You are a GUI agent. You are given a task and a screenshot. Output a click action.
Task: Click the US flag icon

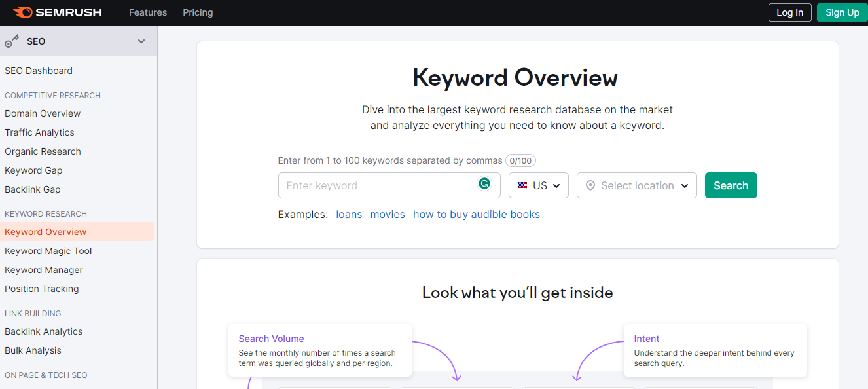[522, 186]
